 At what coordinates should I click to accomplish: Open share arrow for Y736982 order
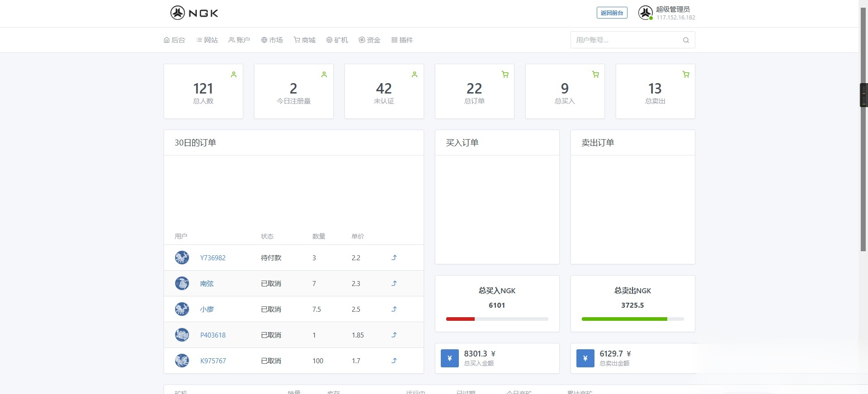point(394,258)
